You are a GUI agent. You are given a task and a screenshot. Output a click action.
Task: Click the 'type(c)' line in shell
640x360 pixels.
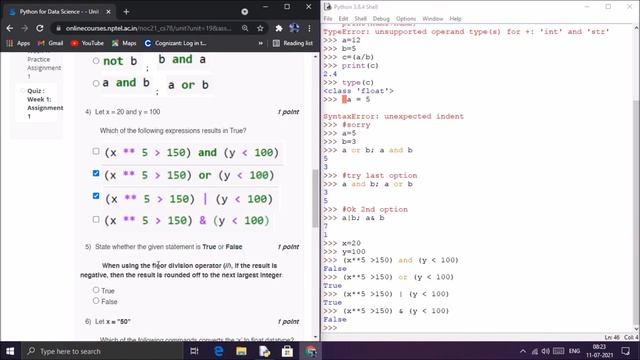point(358,82)
